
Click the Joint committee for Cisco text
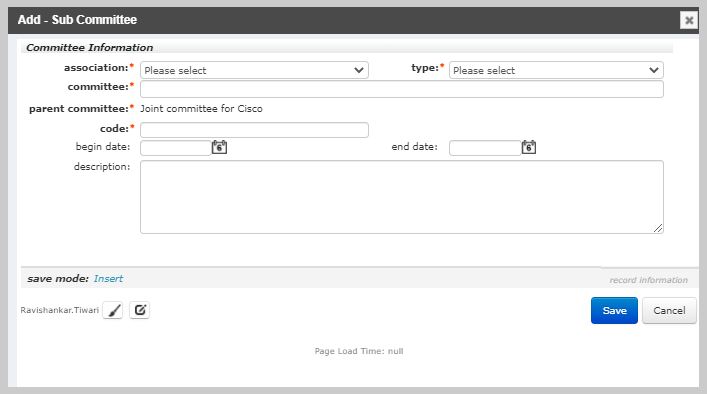point(201,109)
